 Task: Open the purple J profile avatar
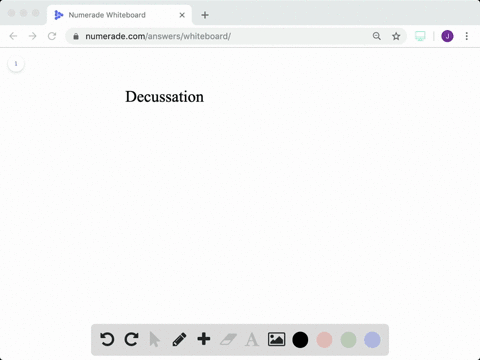[447, 36]
